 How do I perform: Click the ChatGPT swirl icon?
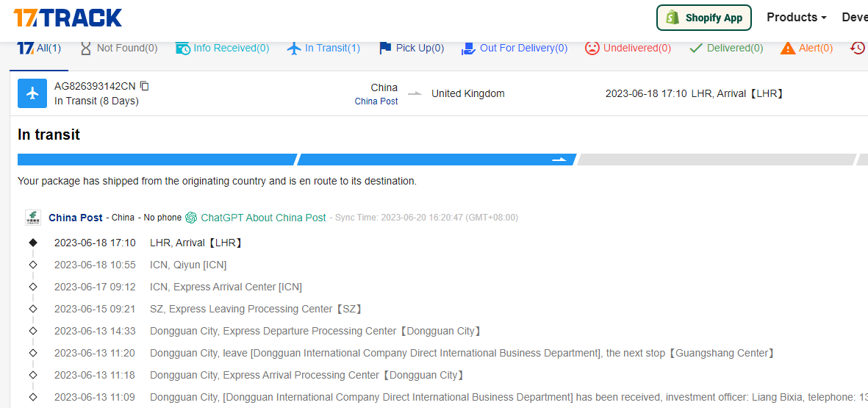(191, 218)
